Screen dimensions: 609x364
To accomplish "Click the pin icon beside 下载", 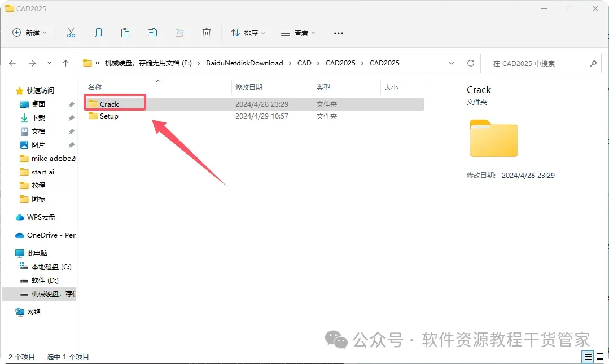I will (x=72, y=118).
